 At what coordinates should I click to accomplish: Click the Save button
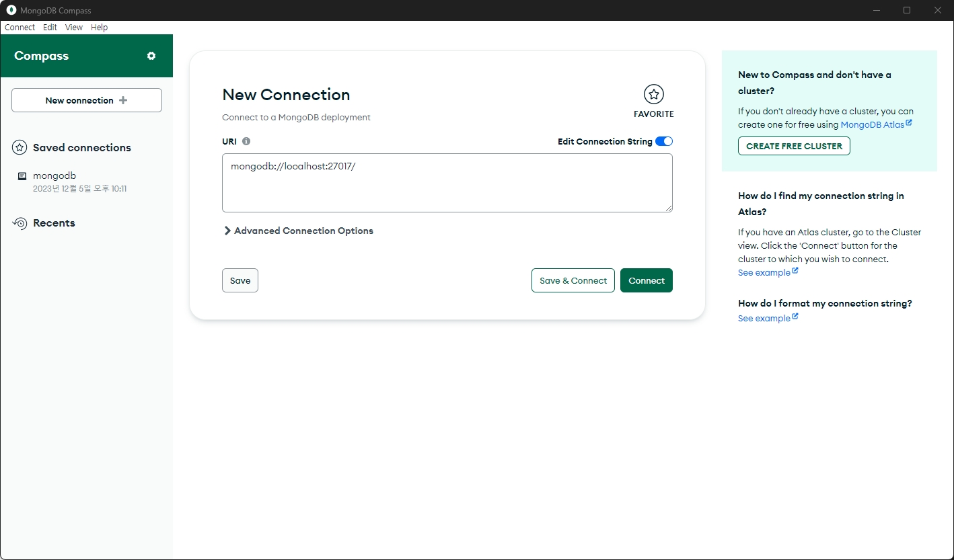(x=240, y=280)
